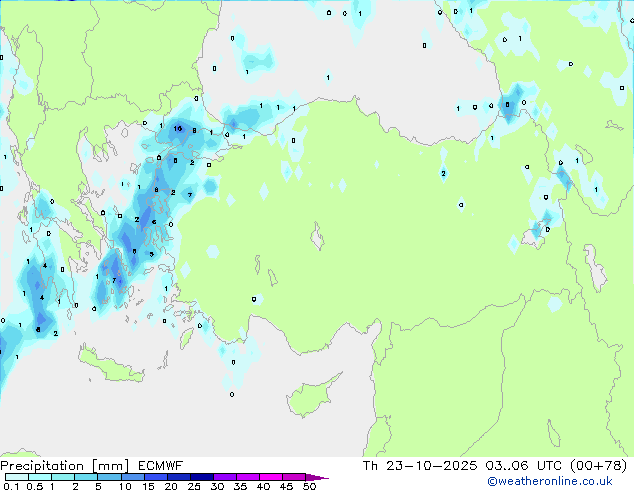Click the date 'Th 23-10-2025'

[420, 466]
